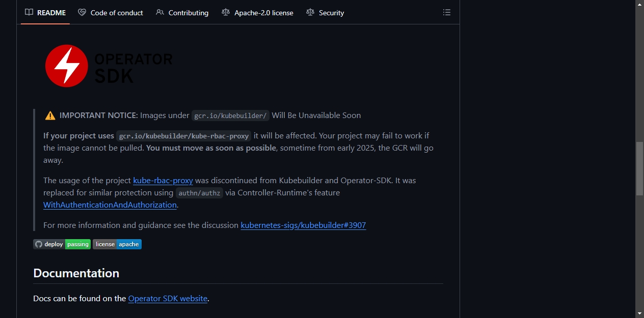Click the gcr.io/kubebuilder/kube-rbac-proxy code text
Viewport: 644px width, 318px height.
coord(184,136)
